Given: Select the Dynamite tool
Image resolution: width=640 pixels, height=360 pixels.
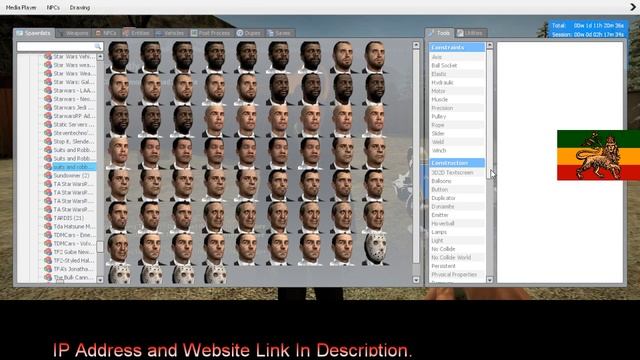Looking at the screenshot, I should point(457,207).
